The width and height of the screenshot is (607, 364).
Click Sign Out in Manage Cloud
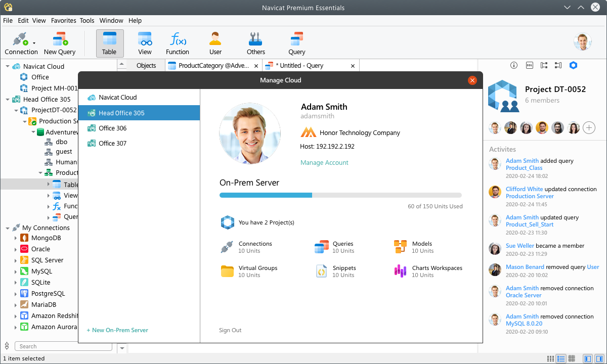tap(230, 330)
